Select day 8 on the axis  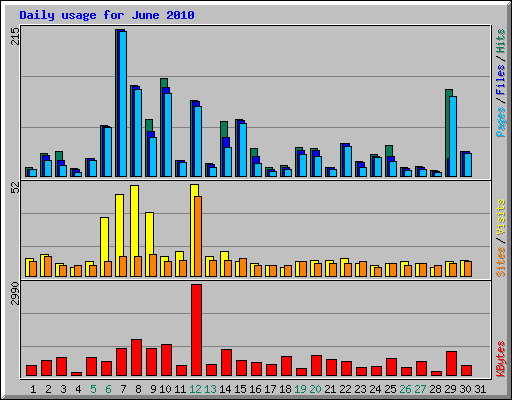click(x=138, y=389)
